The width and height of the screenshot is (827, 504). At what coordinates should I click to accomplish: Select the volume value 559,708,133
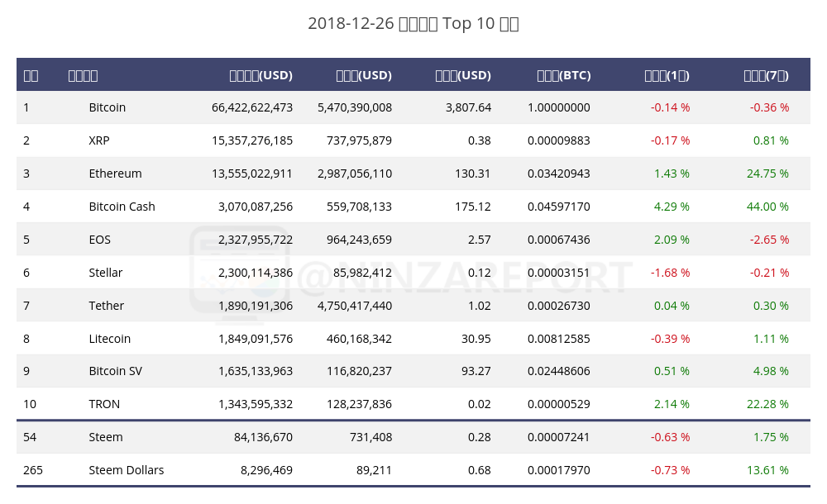pos(359,207)
